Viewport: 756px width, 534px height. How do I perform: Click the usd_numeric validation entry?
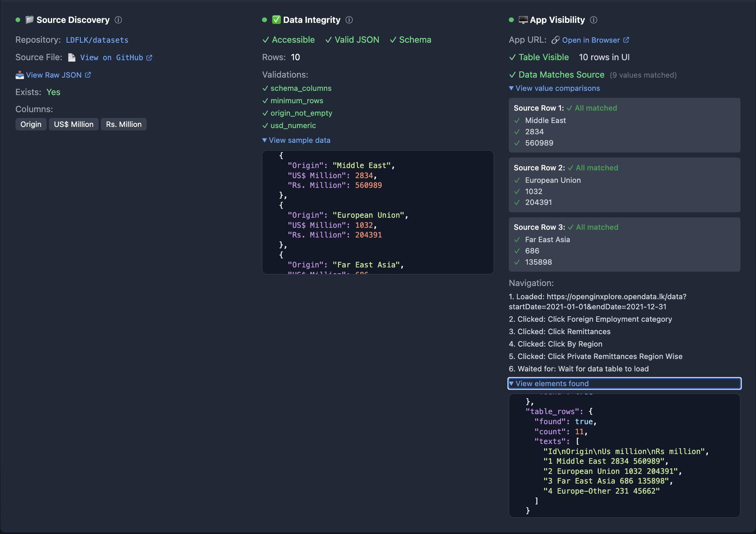[x=293, y=125]
